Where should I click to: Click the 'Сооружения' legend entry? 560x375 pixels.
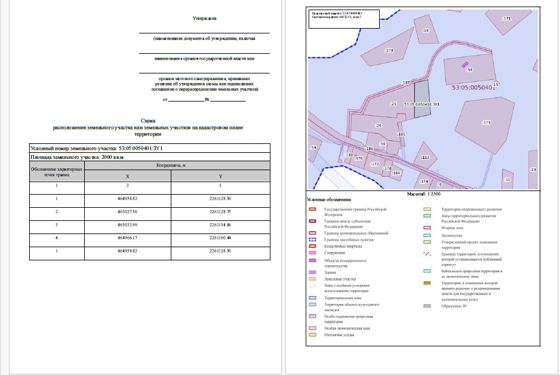coord(335,252)
